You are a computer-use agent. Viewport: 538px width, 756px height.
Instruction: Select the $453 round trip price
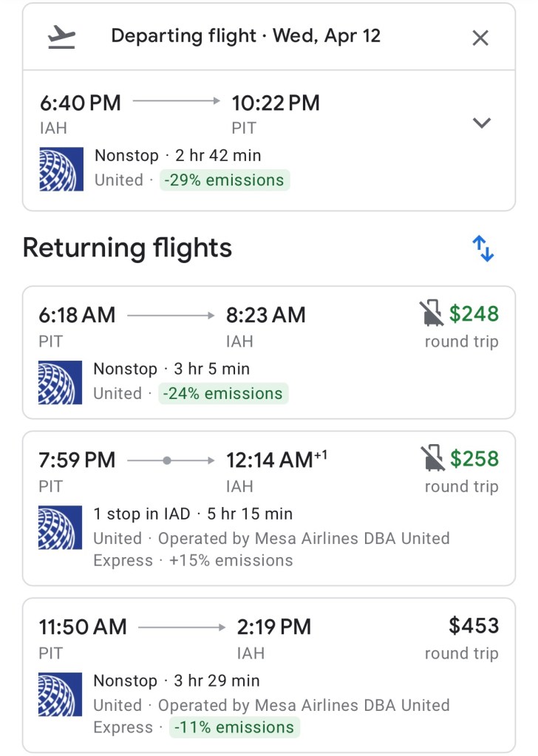tap(474, 626)
